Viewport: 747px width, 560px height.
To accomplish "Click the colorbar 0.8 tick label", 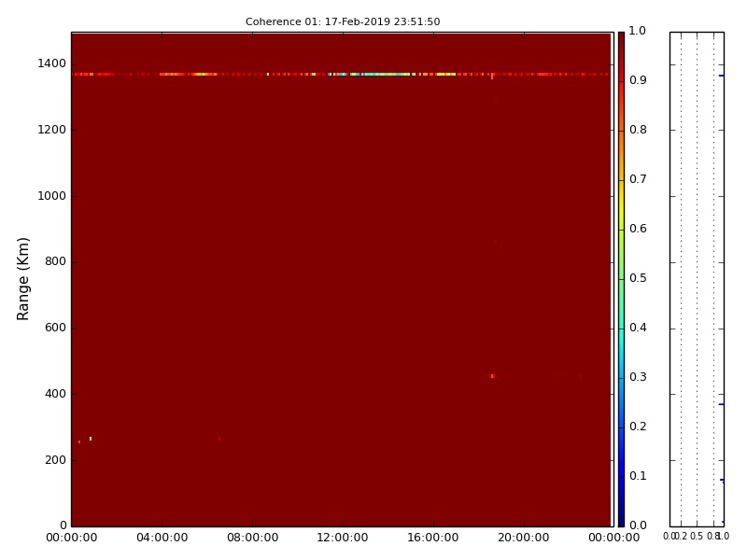I will [x=638, y=130].
